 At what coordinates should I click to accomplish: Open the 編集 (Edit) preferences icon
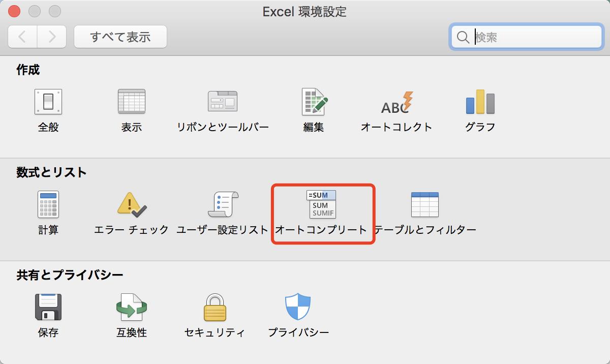tap(314, 102)
